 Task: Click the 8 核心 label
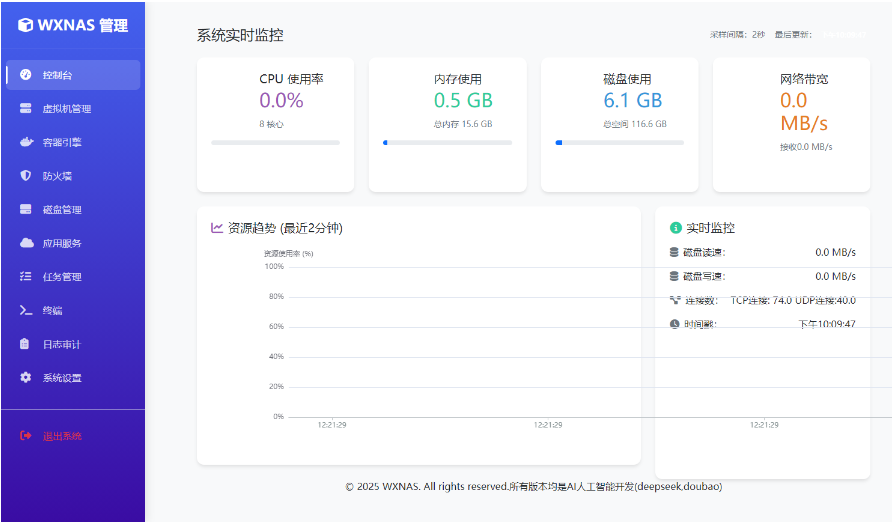tap(271, 123)
